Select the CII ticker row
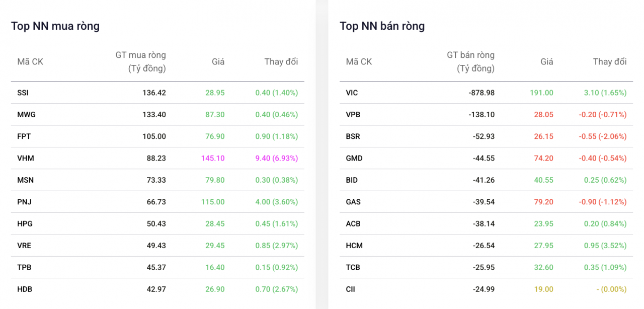Viewport: 644px width, 309px height. coord(351,289)
